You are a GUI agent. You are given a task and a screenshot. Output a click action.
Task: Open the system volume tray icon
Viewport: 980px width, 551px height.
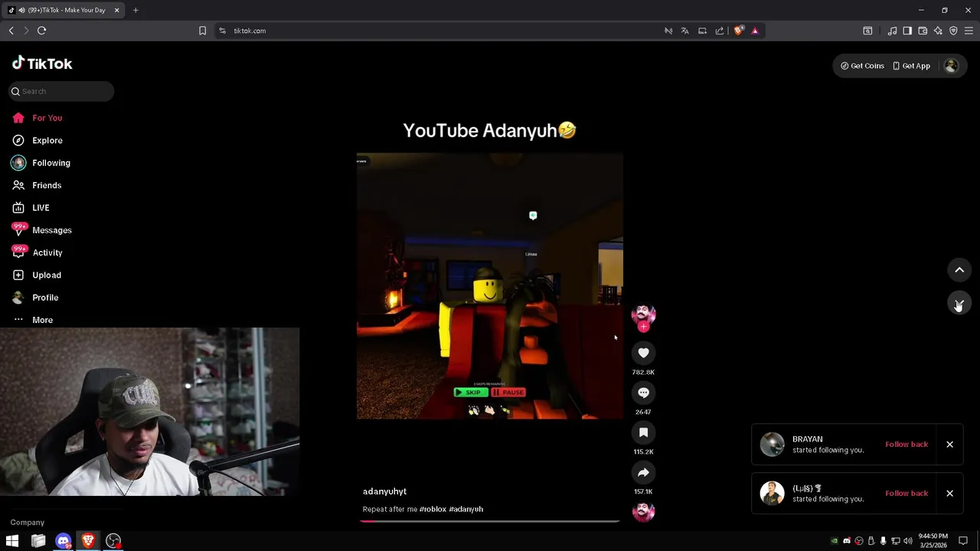(908, 541)
